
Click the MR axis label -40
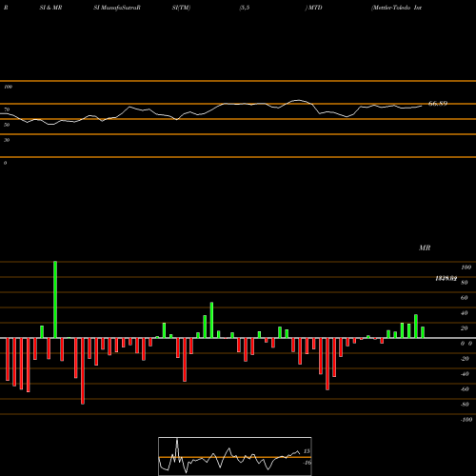click(465, 374)
